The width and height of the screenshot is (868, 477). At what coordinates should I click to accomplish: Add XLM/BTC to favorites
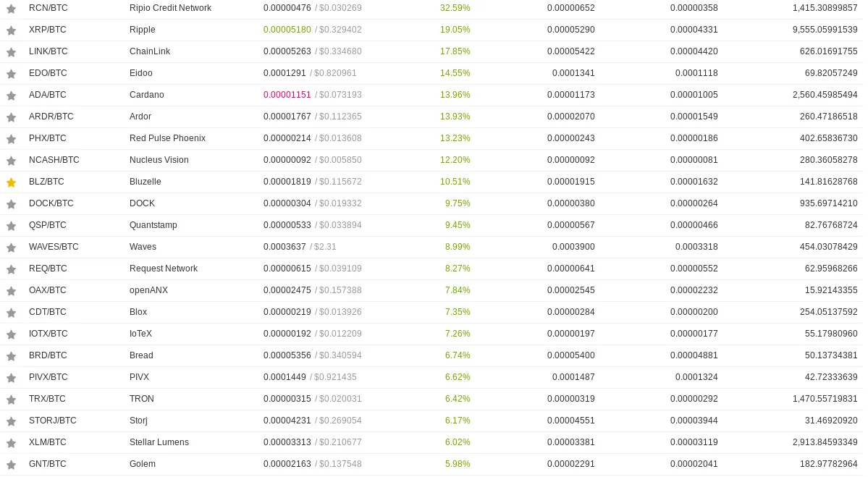coord(11,443)
